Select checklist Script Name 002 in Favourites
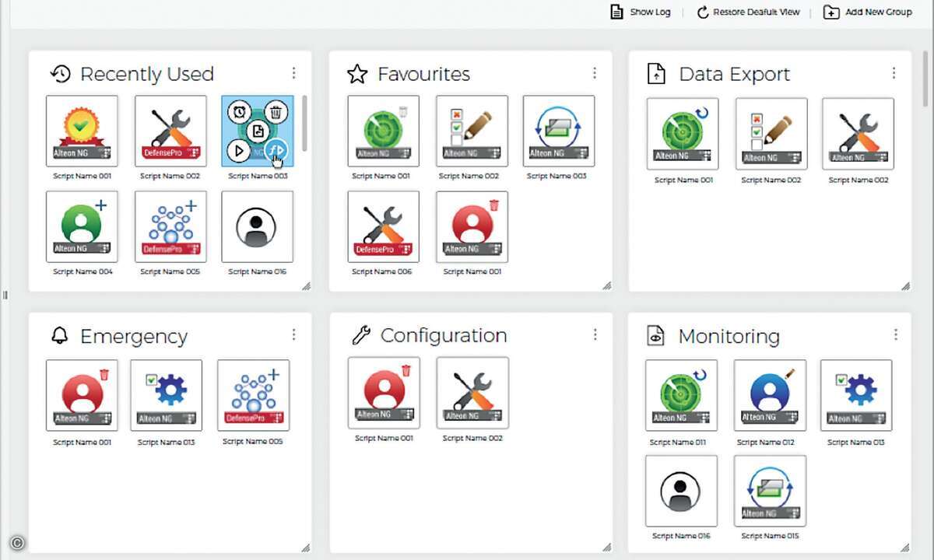934x560 pixels. (472, 131)
